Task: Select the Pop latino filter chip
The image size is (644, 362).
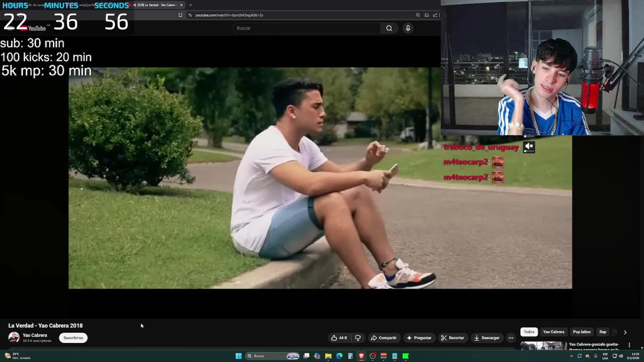Action: tap(582, 332)
